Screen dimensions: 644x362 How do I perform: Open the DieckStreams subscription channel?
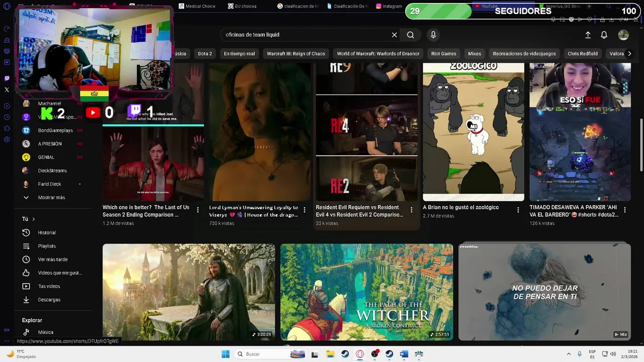pos(53,170)
